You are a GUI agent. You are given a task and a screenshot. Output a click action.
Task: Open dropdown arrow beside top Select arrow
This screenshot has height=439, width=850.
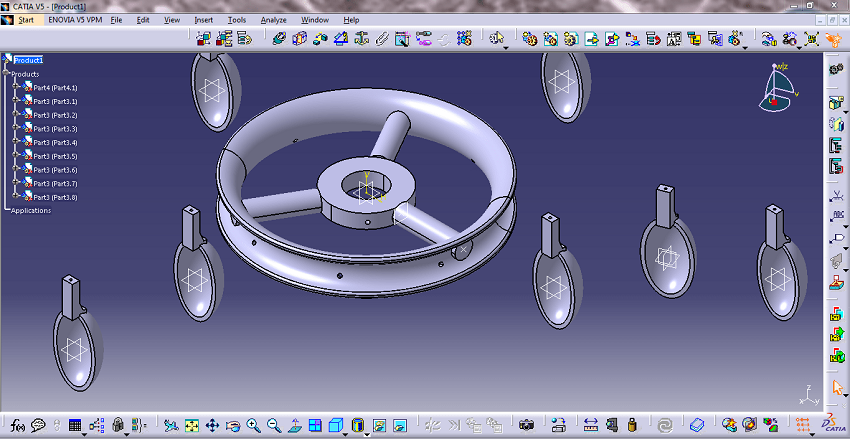tap(506, 48)
